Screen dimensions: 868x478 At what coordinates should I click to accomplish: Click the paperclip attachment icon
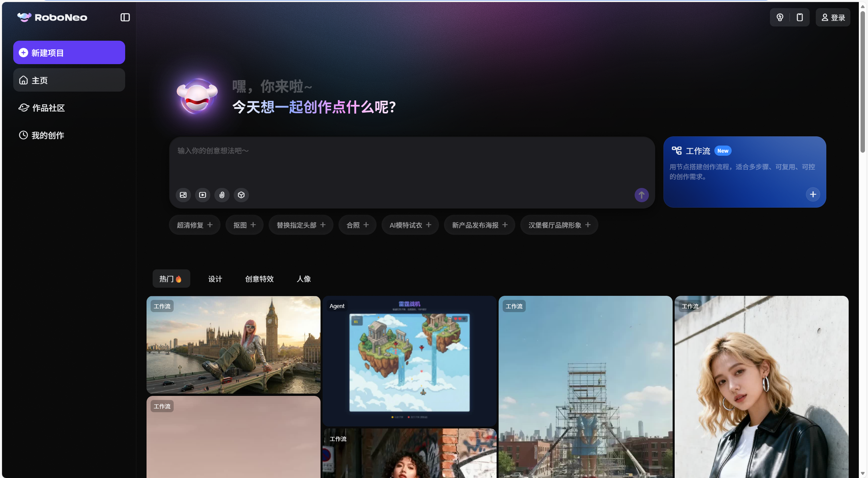222,195
